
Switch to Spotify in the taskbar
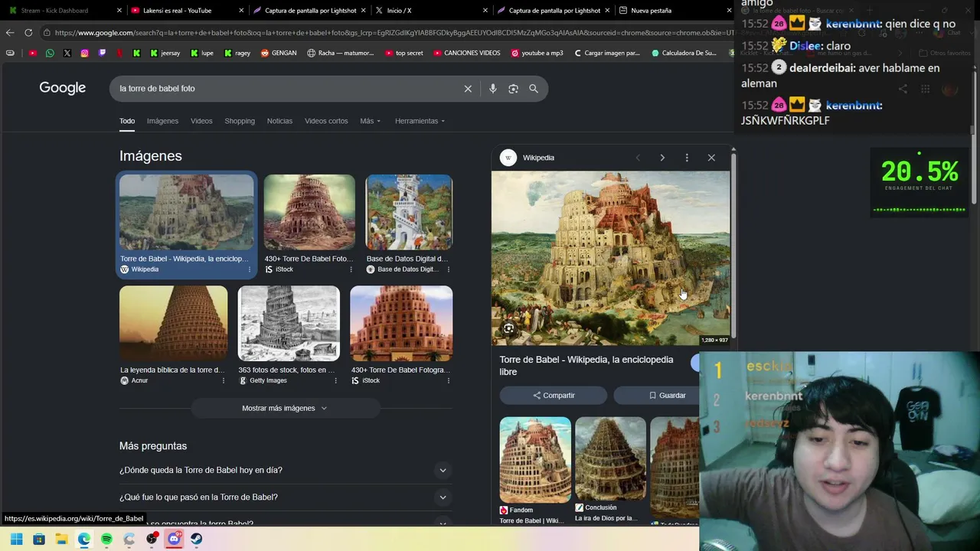(106, 539)
